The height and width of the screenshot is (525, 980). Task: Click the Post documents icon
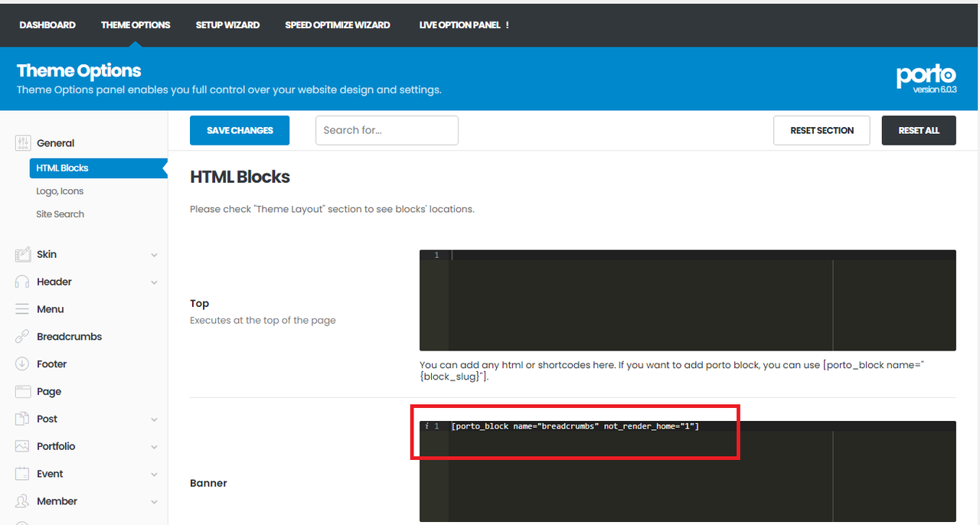pos(22,419)
